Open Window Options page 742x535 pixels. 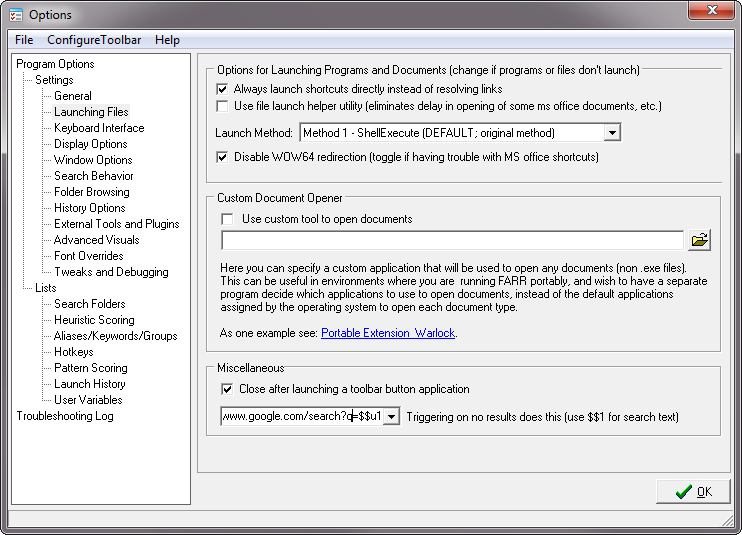click(x=93, y=160)
